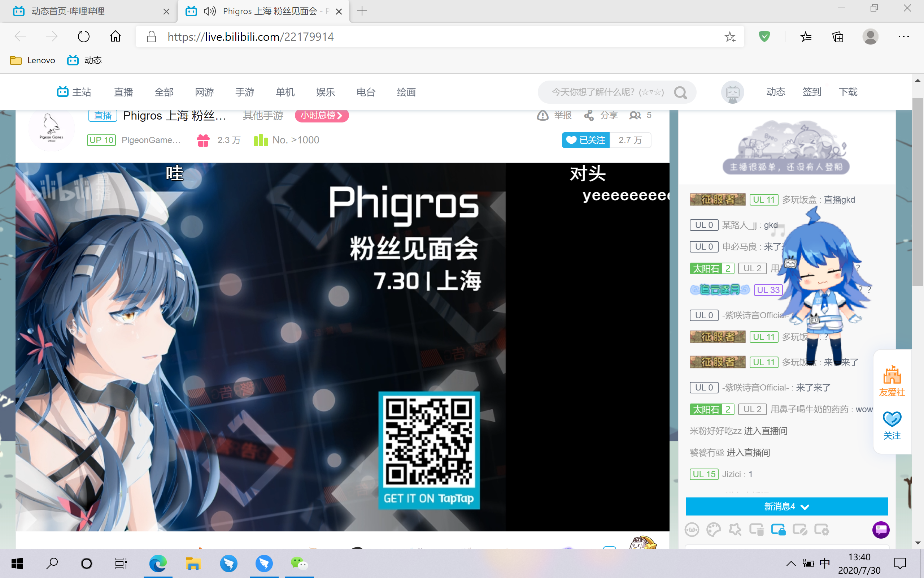Open 直播 navigation item
The width and height of the screenshot is (924, 578).
tap(124, 92)
